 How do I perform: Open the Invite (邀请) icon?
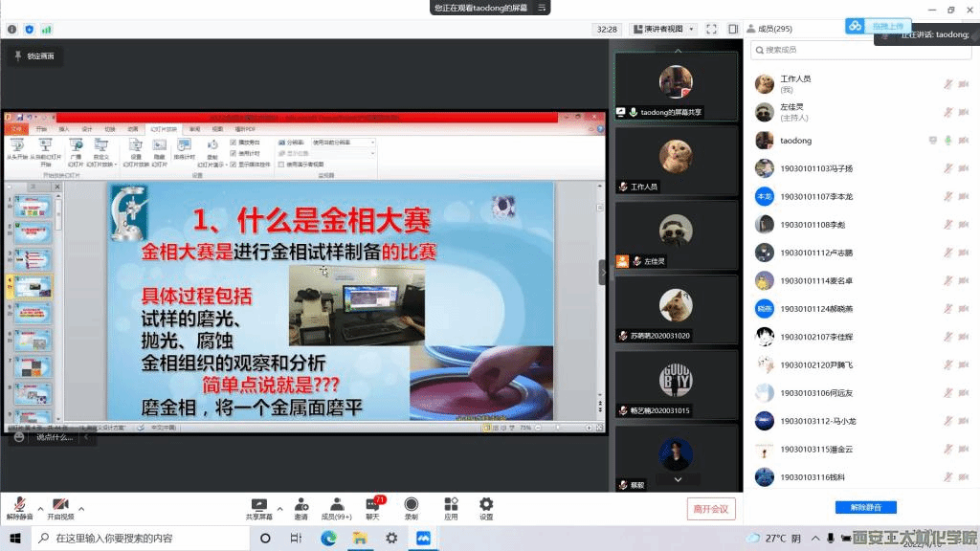[301, 508]
